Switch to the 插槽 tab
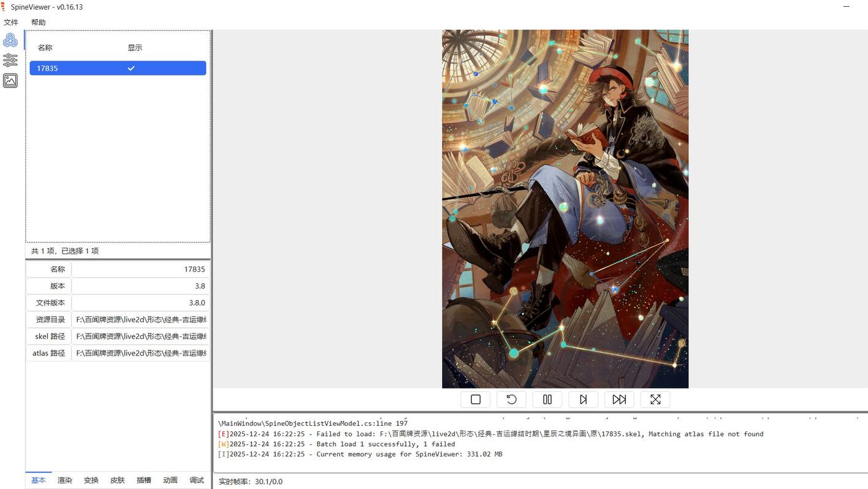This screenshot has width=868, height=489. [x=144, y=480]
